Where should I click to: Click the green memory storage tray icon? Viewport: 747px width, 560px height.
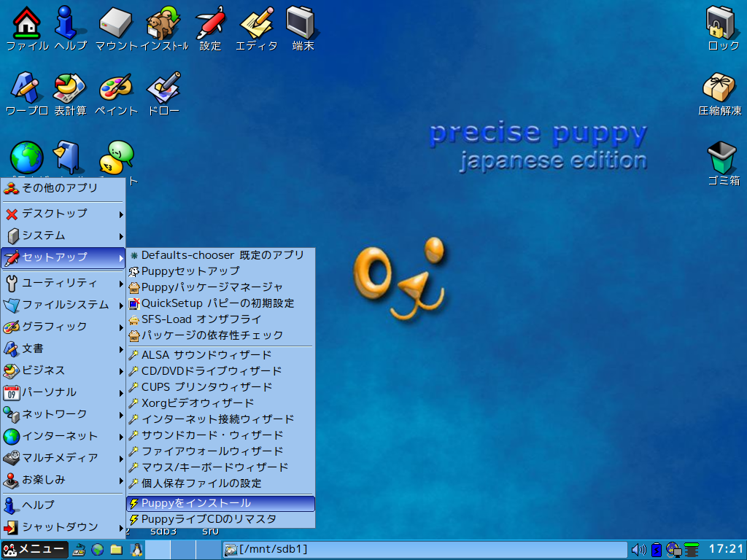(692, 550)
